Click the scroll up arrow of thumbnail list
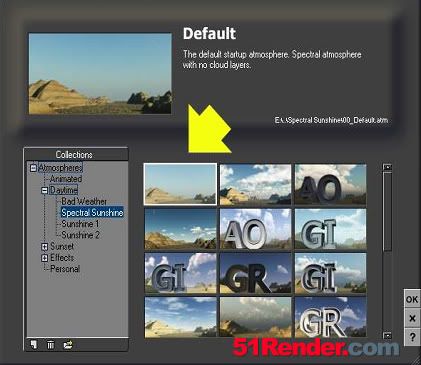This screenshot has height=365, width=421. coord(387,167)
